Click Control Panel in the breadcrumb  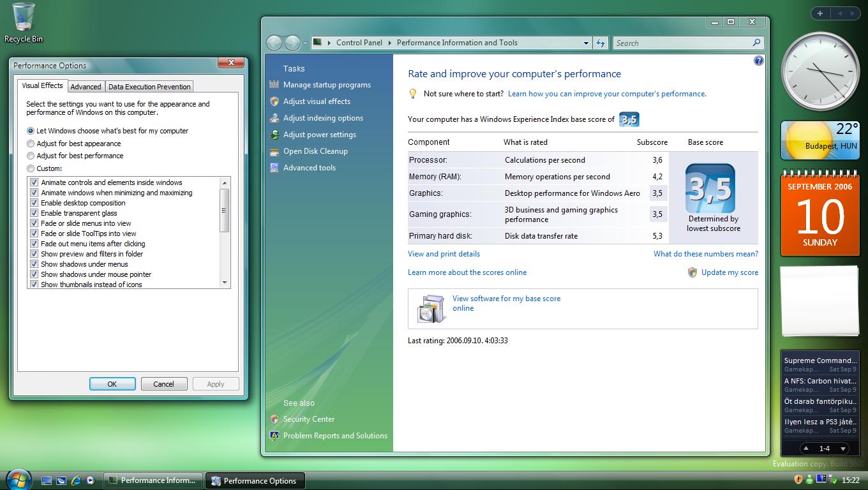[359, 43]
